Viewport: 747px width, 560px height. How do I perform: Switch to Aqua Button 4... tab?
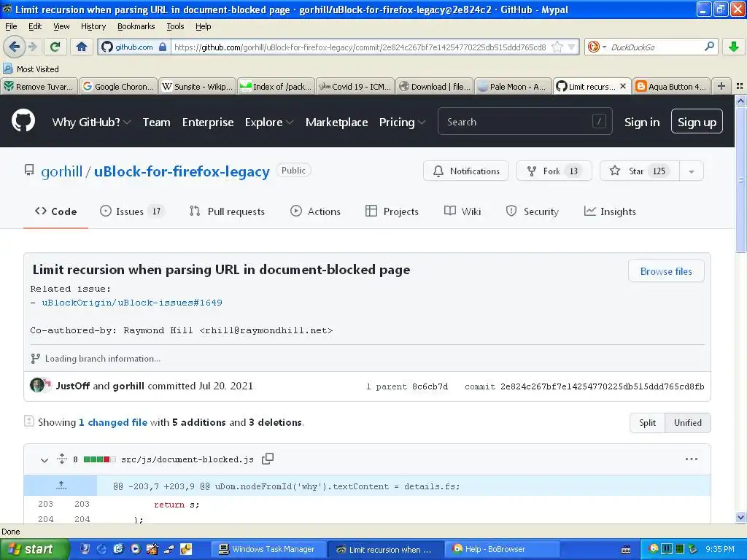coord(672,86)
